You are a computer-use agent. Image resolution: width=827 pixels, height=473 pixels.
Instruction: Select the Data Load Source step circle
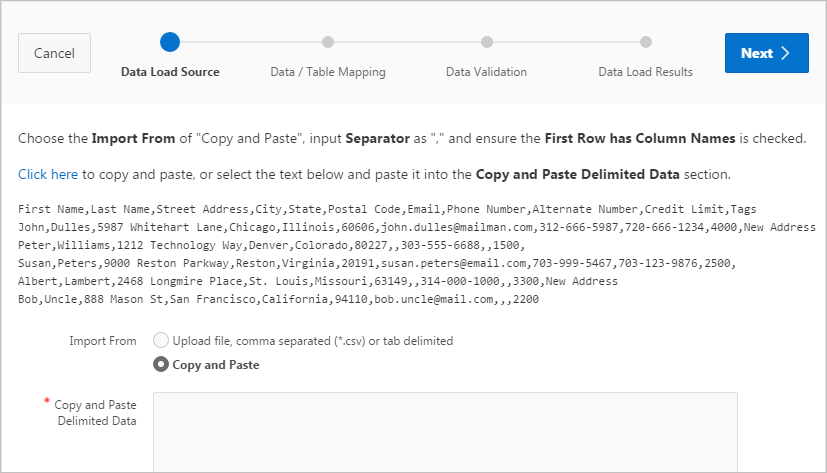point(170,42)
